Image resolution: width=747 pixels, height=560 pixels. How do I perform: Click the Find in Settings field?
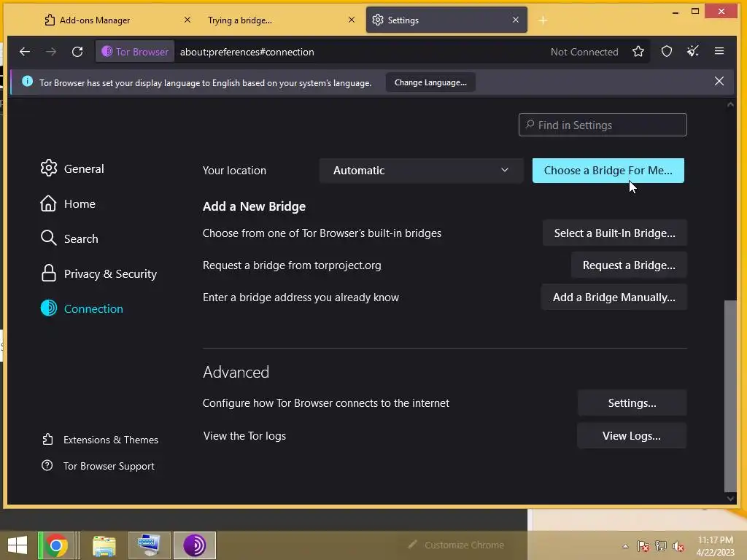coord(603,125)
